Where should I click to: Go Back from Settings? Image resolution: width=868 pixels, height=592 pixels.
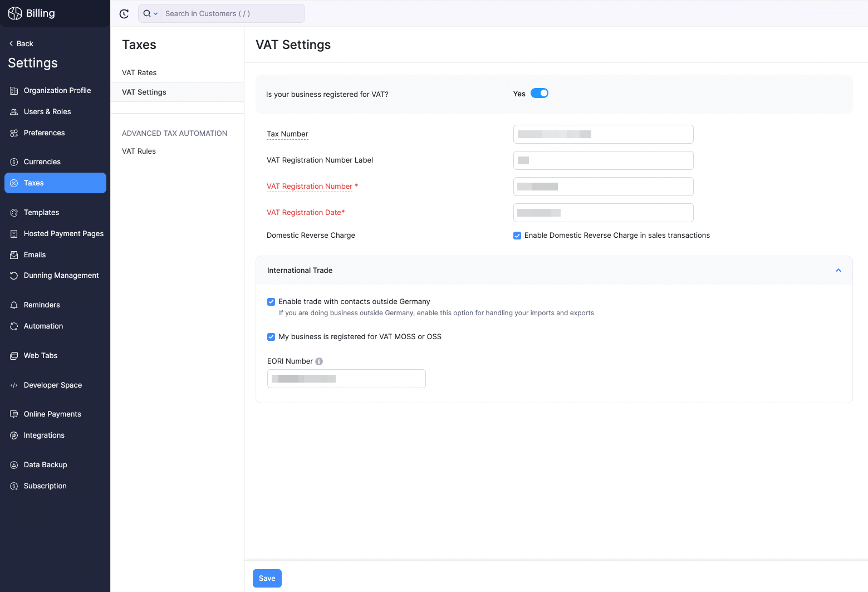pos(21,43)
